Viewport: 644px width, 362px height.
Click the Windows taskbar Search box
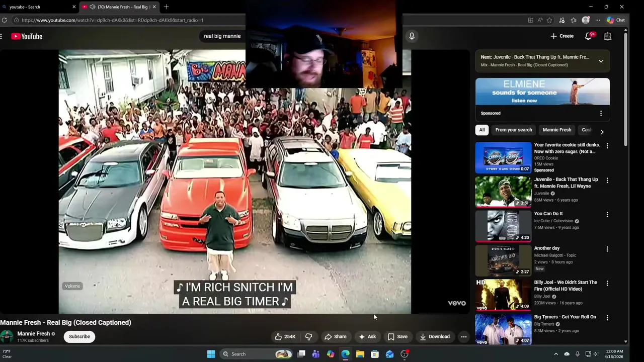257,354
